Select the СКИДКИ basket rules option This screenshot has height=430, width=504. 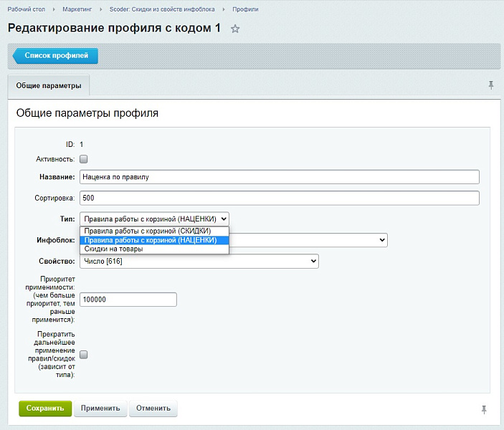148,231
